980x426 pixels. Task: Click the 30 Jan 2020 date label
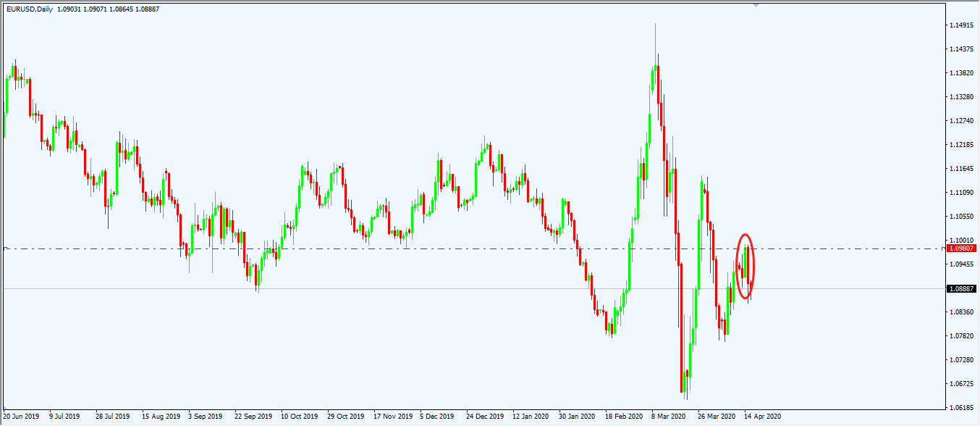578,417
